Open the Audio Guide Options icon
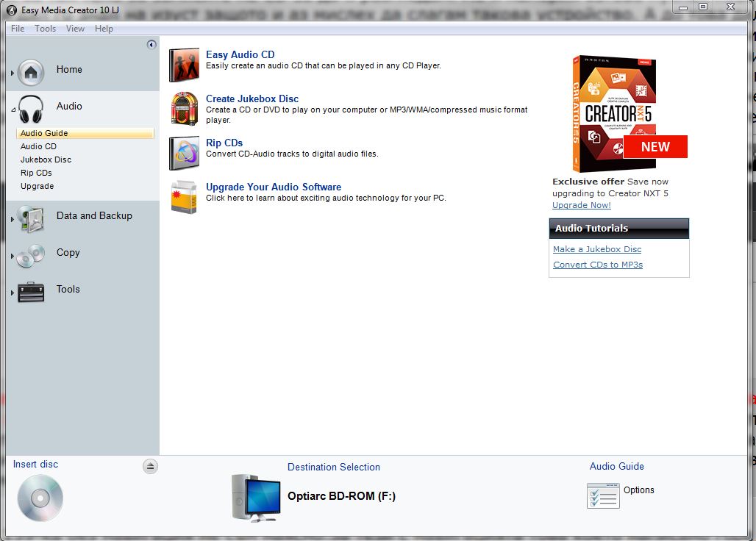The height and width of the screenshot is (541, 756). pyautogui.click(x=603, y=495)
